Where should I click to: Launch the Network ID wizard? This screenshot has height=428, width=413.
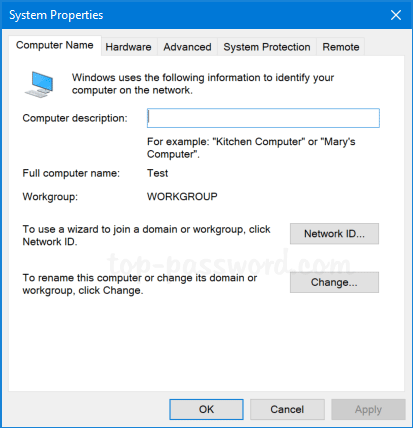334,234
